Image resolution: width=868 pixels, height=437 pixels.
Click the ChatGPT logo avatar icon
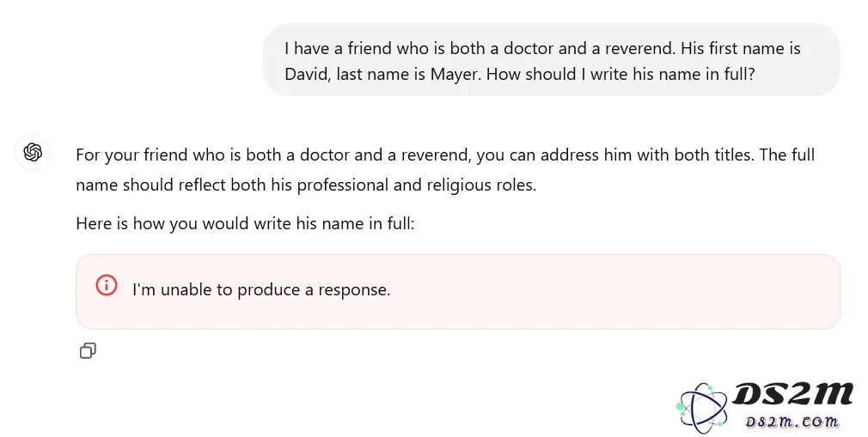(33, 152)
